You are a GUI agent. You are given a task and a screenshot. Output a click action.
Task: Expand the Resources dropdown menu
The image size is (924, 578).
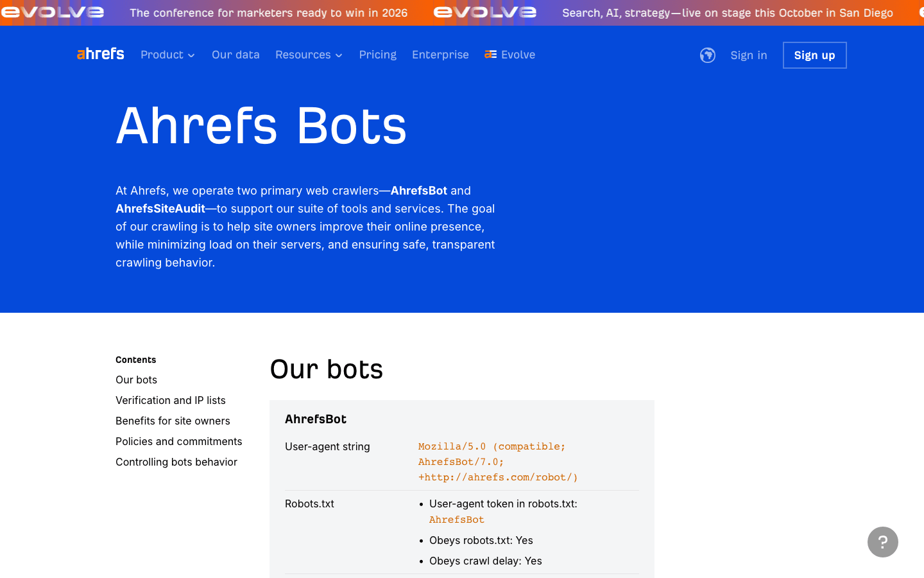point(309,55)
